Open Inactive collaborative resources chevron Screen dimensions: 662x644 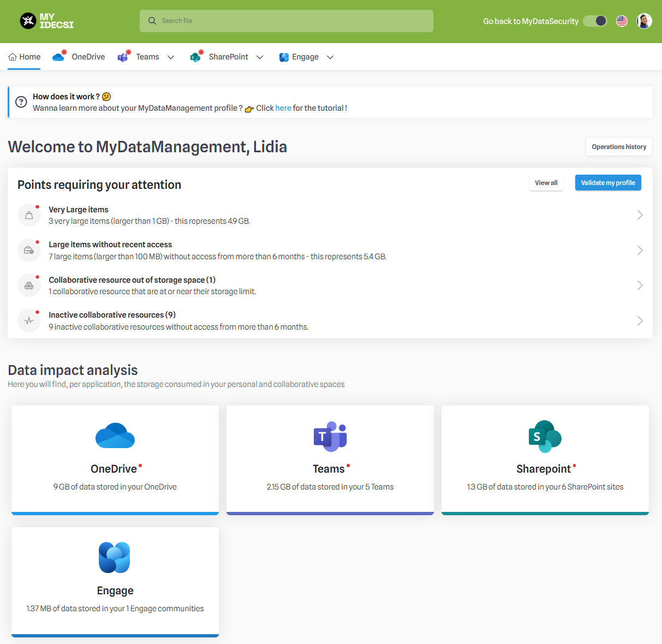(640, 321)
